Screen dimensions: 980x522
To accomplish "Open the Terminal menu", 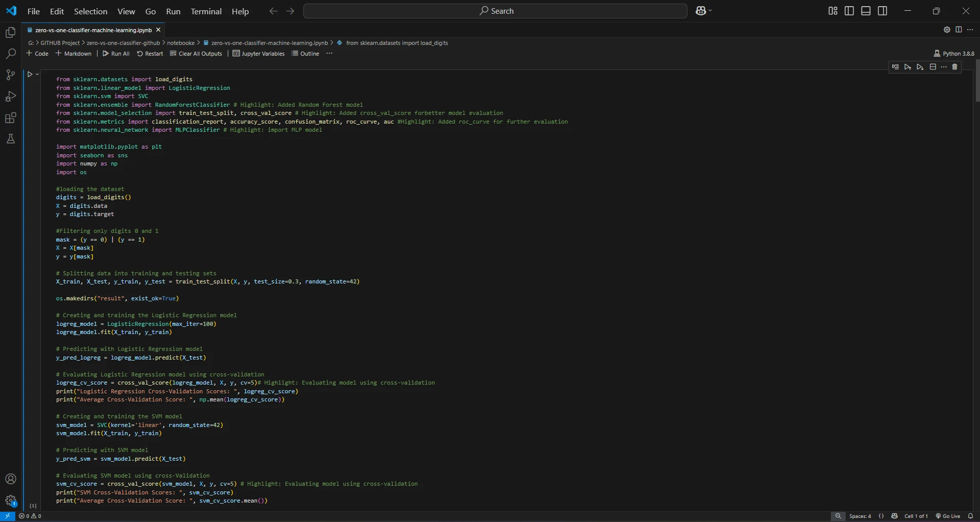I will tap(206, 11).
